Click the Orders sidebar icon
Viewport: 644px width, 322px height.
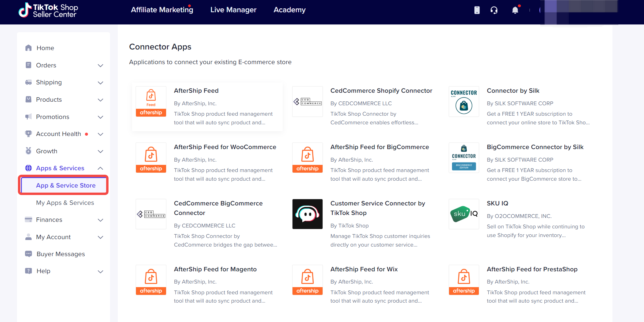click(28, 65)
